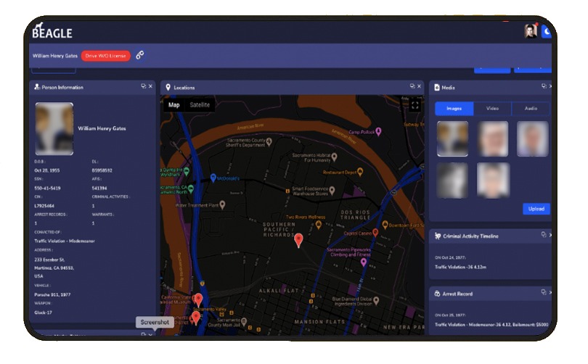
Task: Click red marker in Southern Pacific Richards
Action: click(298, 241)
